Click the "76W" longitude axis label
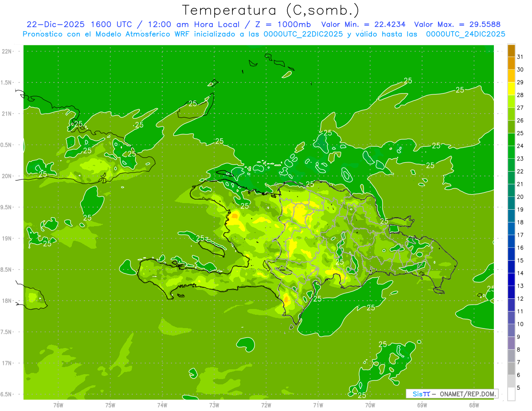The image size is (532, 411). [x=58, y=405]
